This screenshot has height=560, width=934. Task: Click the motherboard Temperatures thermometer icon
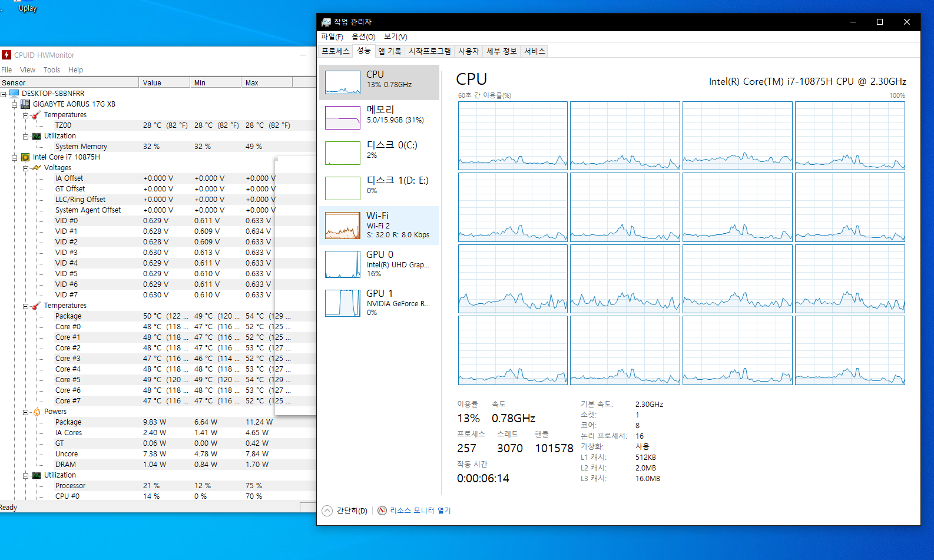point(37,115)
